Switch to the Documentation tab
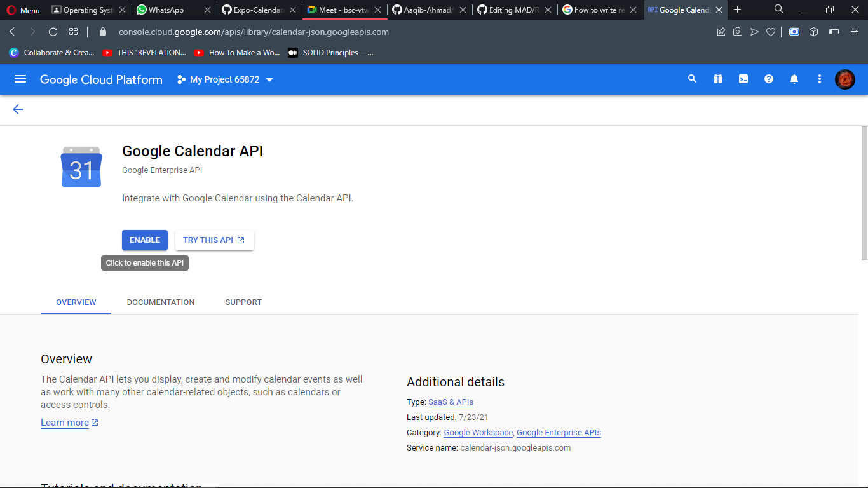The image size is (868, 488). tap(161, 302)
